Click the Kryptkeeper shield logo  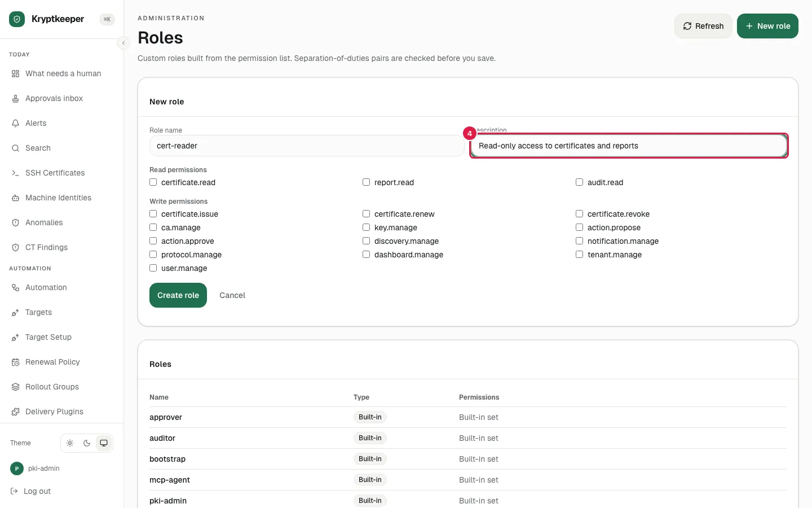point(17,19)
